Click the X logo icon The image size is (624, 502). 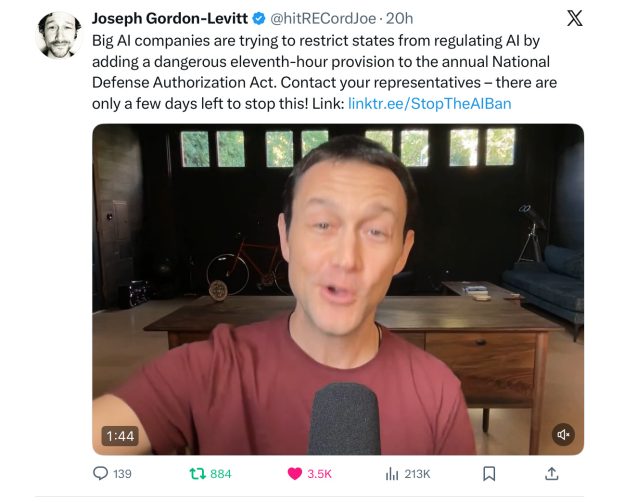[x=574, y=18]
